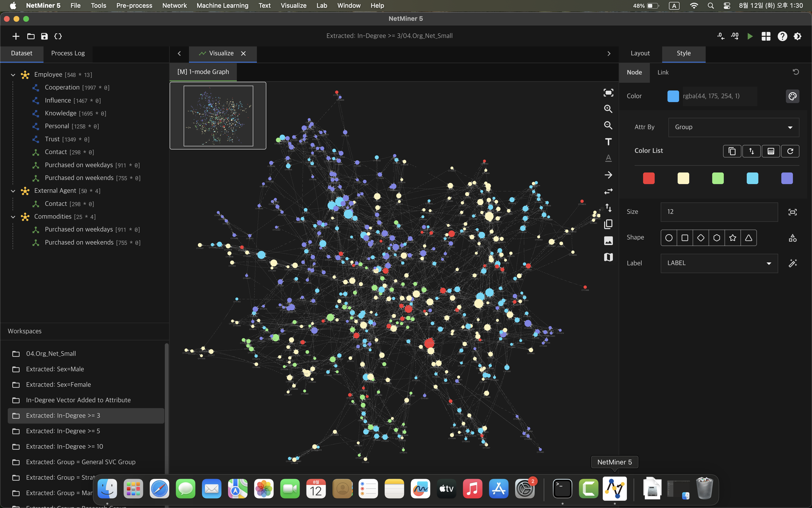Image resolution: width=812 pixels, height=508 pixels.
Task: Select star node shape
Action: tap(732, 238)
